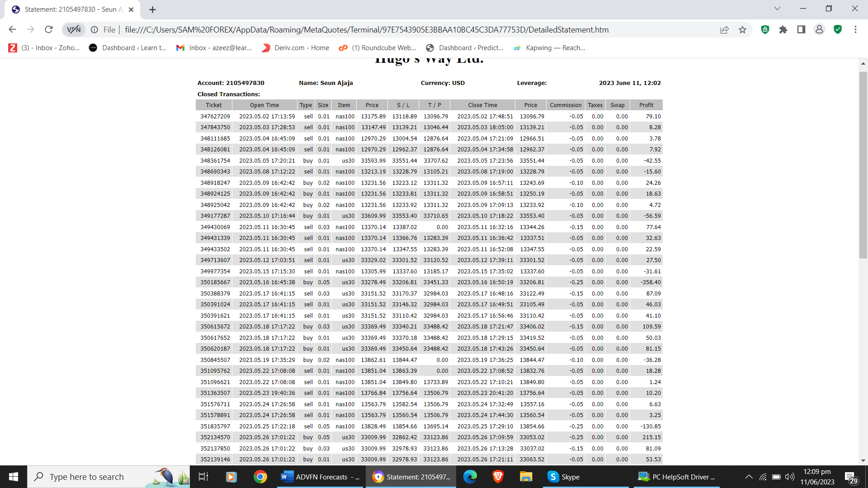Click the star/bookmark icon in address bar
Screen dimensions: 868x488
pos(743,30)
